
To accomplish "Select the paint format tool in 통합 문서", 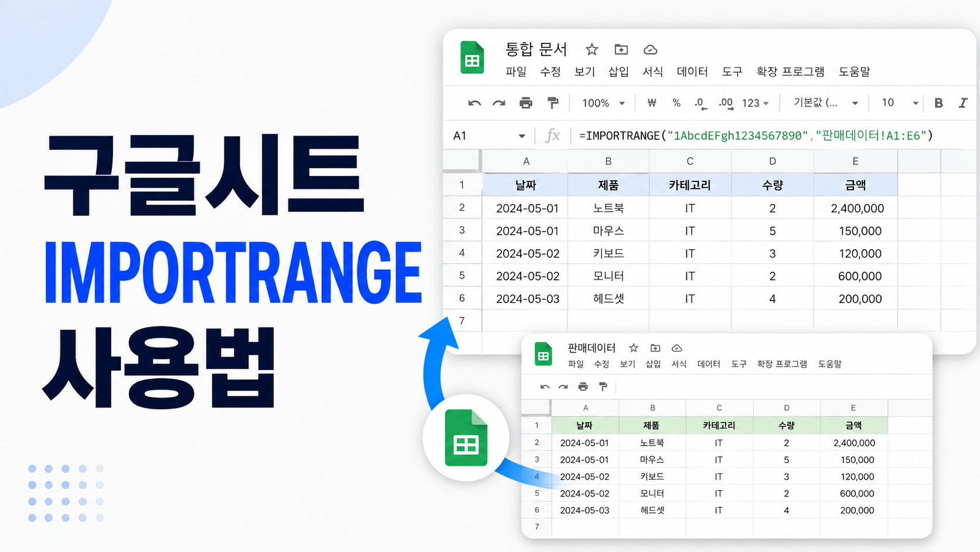I will point(552,103).
